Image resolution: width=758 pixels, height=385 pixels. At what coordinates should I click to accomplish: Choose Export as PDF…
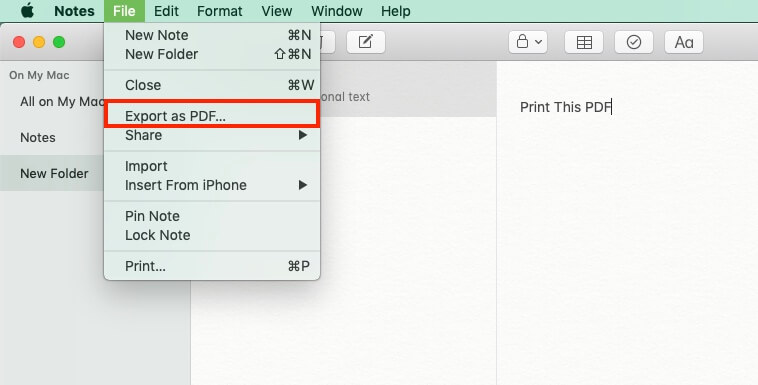[x=212, y=116]
